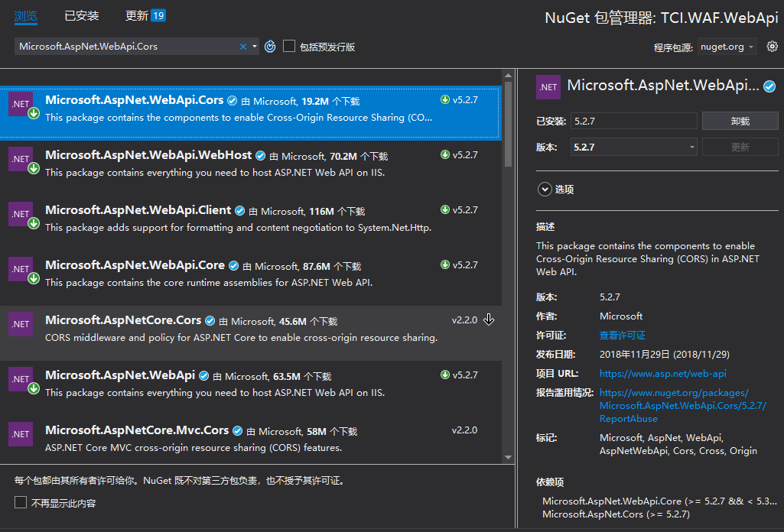Viewport: 784px width, 532px height.
Task: Click the download arrow beside Microsoft.AspNetCore.Cors v2.2.0
Action: pos(489,321)
